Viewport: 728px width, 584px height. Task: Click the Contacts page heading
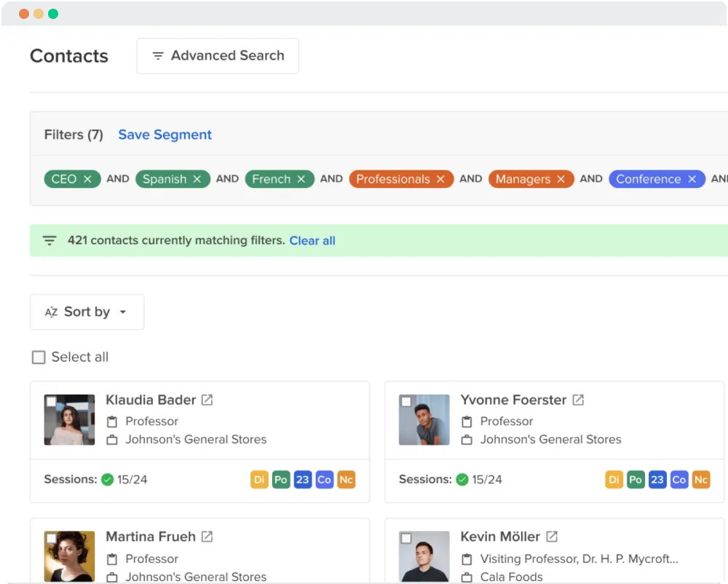tap(69, 56)
